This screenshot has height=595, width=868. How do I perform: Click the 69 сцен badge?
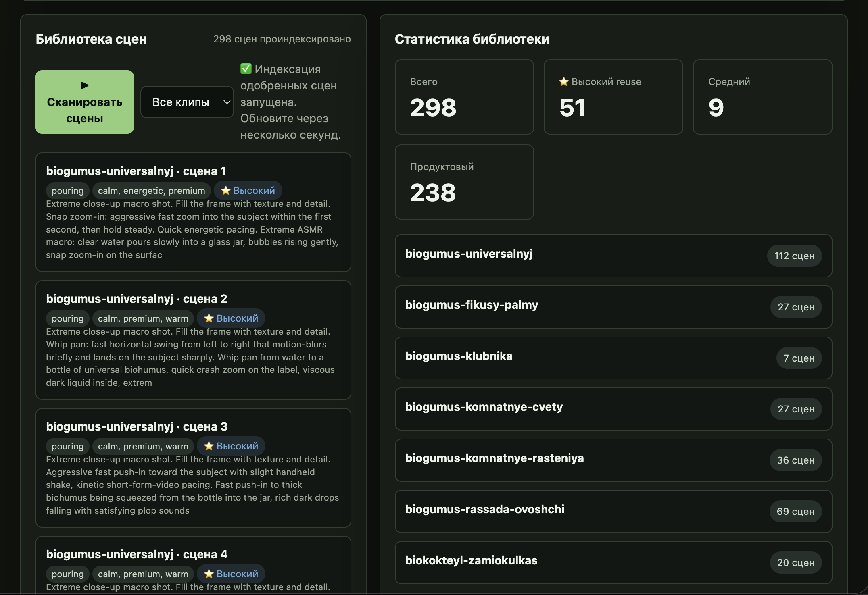click(795, 511)
